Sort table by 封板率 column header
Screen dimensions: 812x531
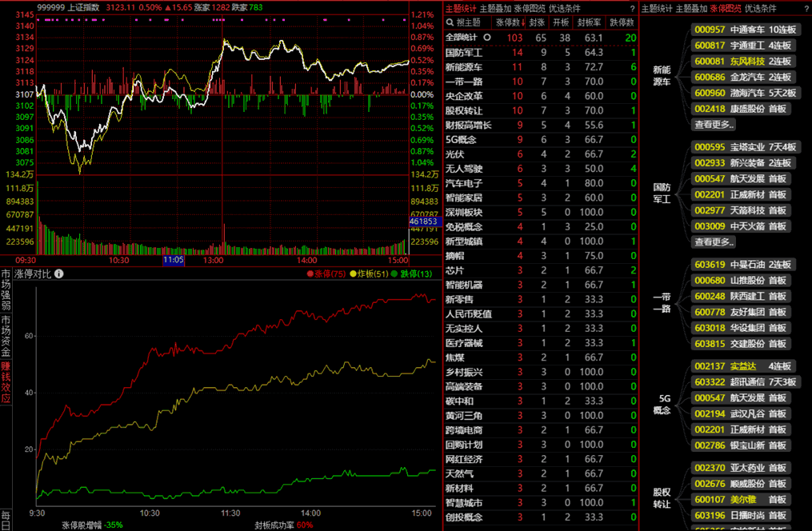pyautogui.click(x=593, y=22)
